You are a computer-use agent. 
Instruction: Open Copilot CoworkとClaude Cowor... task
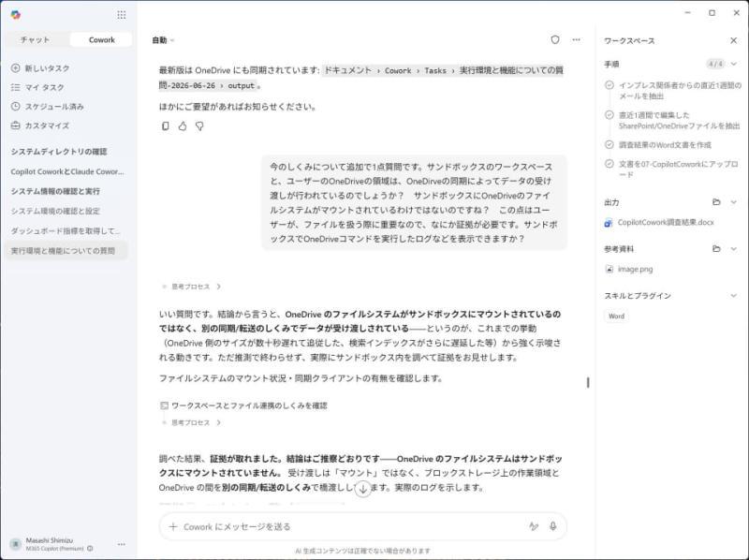click(x=66, y=171)
